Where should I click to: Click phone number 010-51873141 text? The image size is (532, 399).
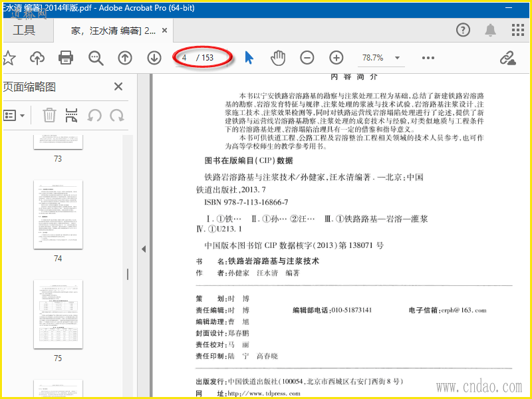352,310
